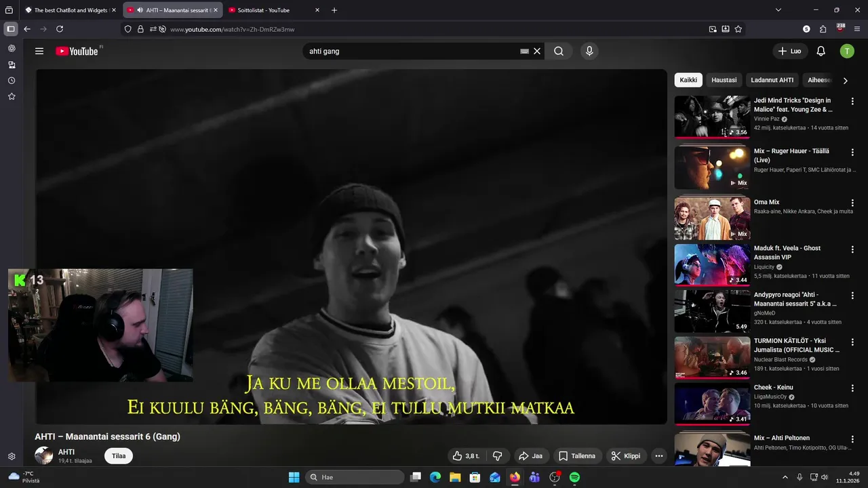View site security lock information
Image resolution: width=868 pixels, height=488 pixels.
[140, 29]
